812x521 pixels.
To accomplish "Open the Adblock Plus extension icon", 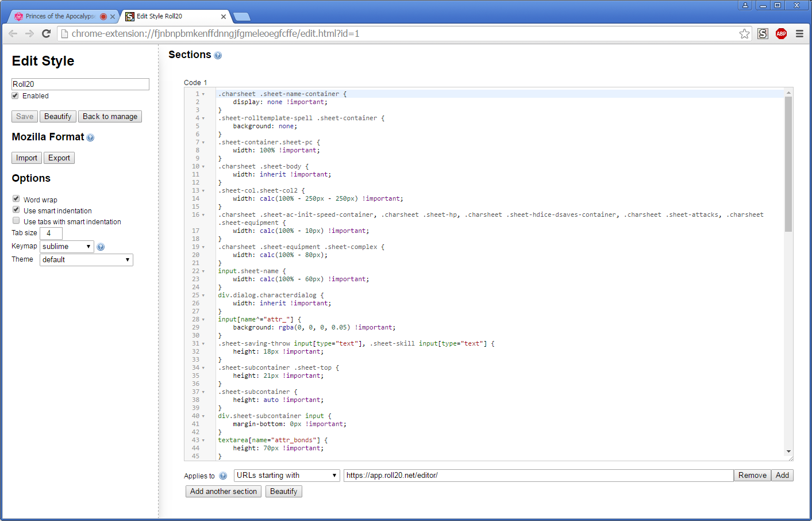I will (781, 33).
